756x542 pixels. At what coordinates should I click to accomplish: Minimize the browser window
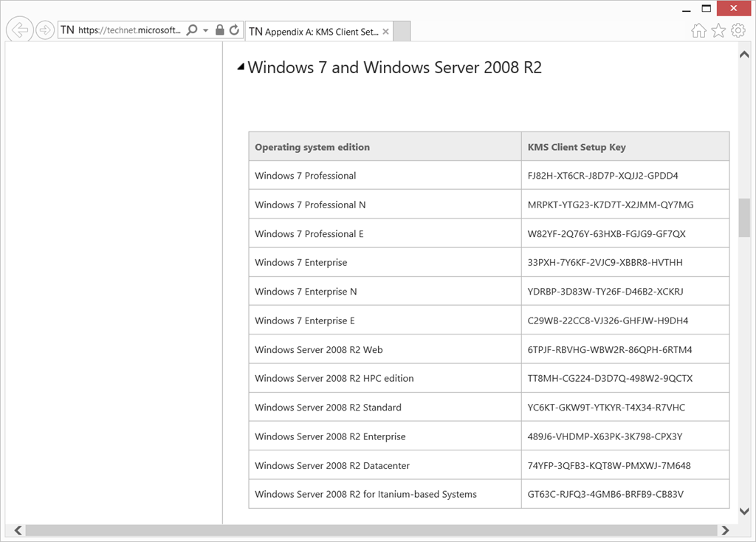click(x=687, y=9)
